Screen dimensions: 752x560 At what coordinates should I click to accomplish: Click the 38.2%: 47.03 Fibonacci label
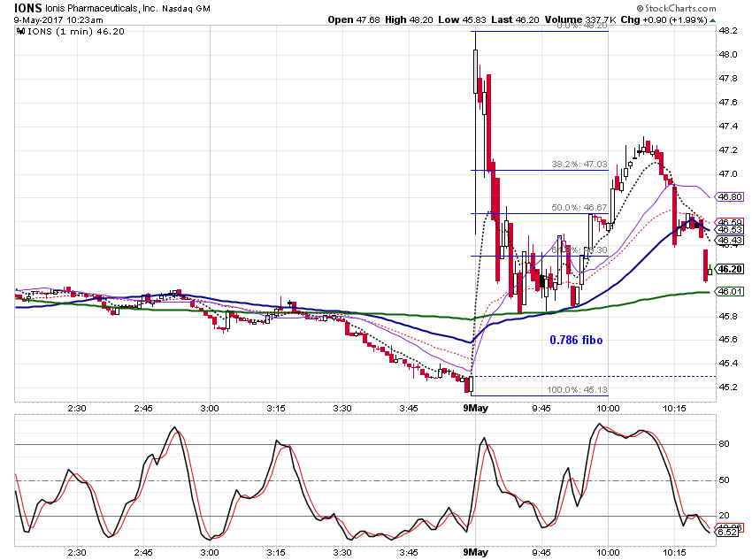(579, 164)
